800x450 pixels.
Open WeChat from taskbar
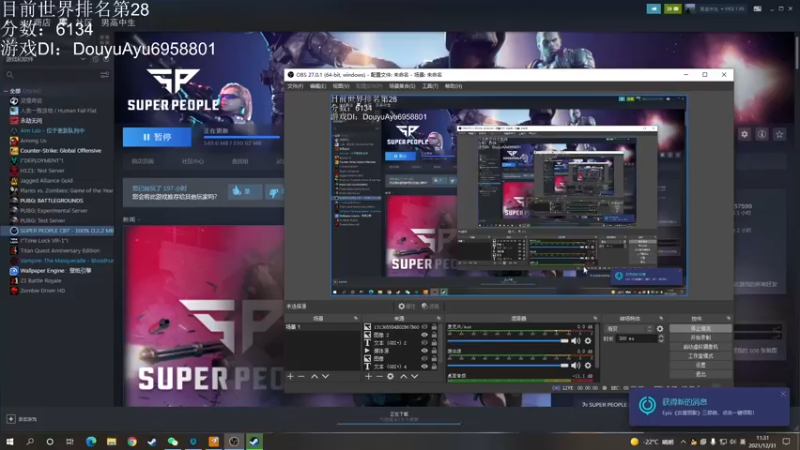[173, 441]
